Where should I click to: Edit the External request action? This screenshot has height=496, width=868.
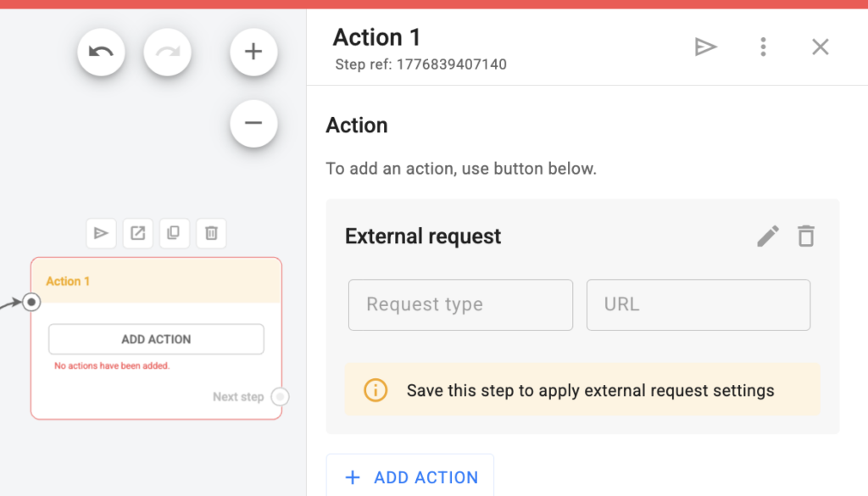coord(768,236)
